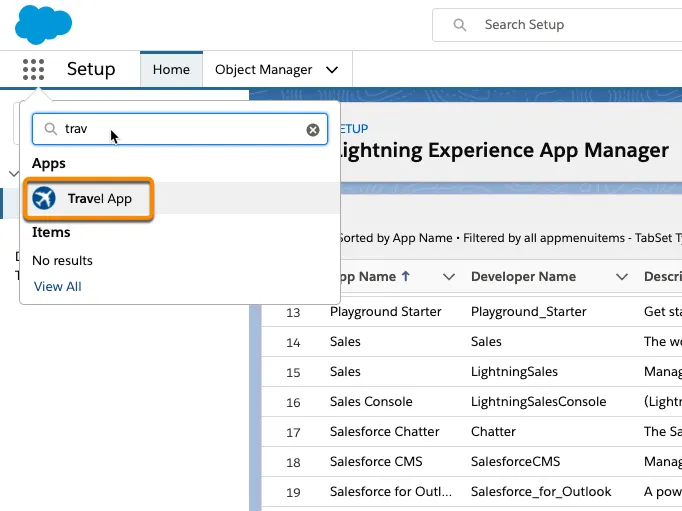Viewport: 682px width, 511px height.
Task: Click the Travel App airplane icon
Action: pos(44,198)
